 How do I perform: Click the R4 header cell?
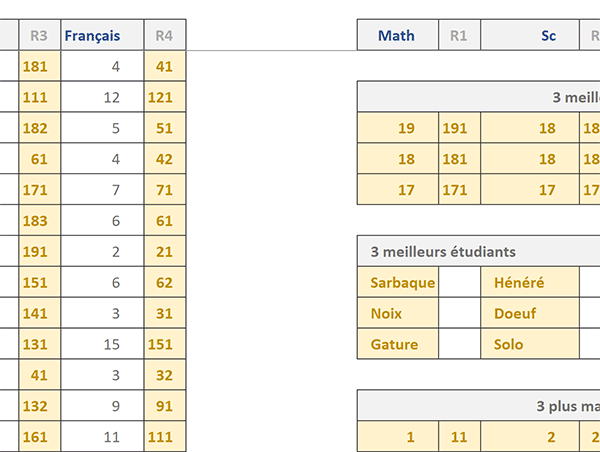tap(165, 35)
